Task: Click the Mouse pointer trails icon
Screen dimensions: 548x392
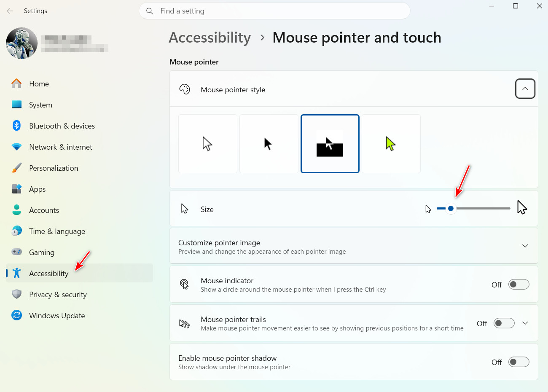Action: click(185, 323)
